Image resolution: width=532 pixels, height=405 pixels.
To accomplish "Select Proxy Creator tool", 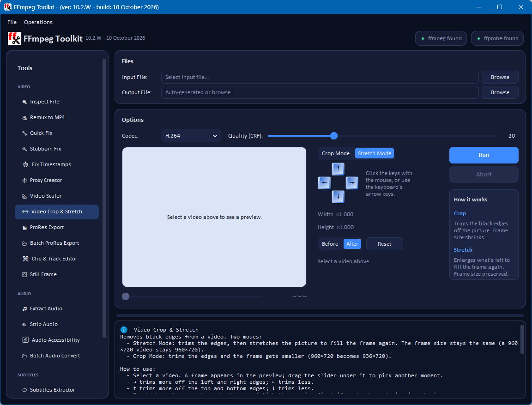I will point(57,180).
